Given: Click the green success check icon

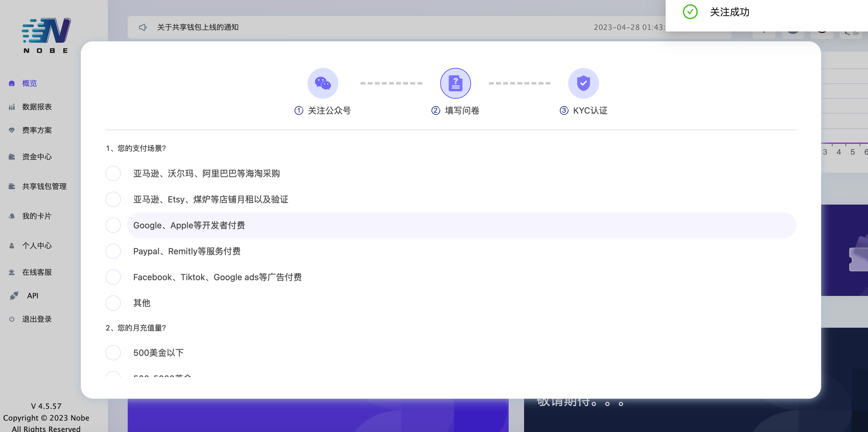Looking at the screenshot, I should coord(690,12).
